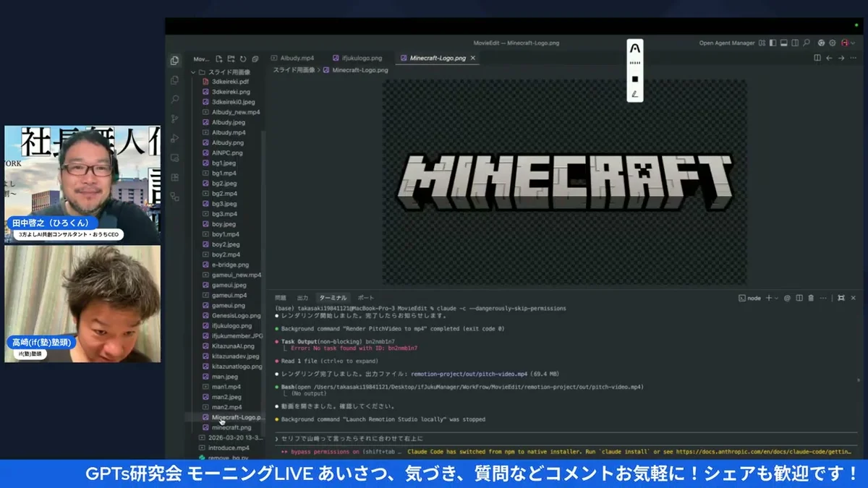Viewport: 868px width, 488px height.
Task: Click the New File icon in Explorer
Action: (218, 58)
